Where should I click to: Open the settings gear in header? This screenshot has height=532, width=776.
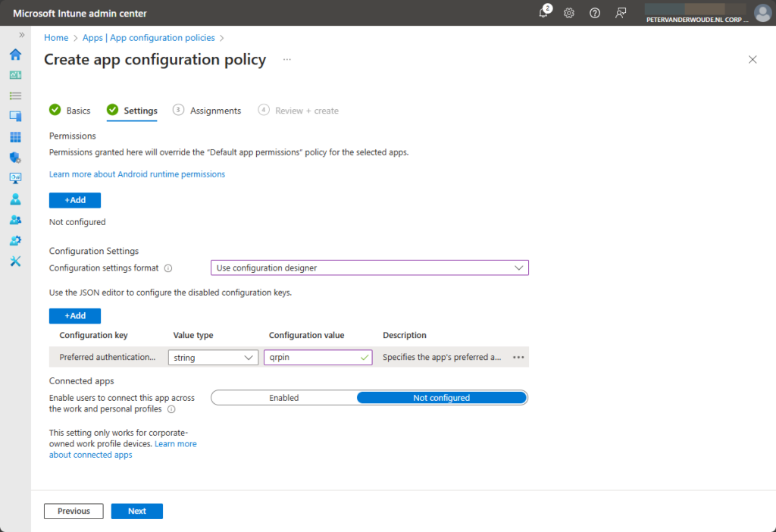pyautogui.click(x=569, y=13)
